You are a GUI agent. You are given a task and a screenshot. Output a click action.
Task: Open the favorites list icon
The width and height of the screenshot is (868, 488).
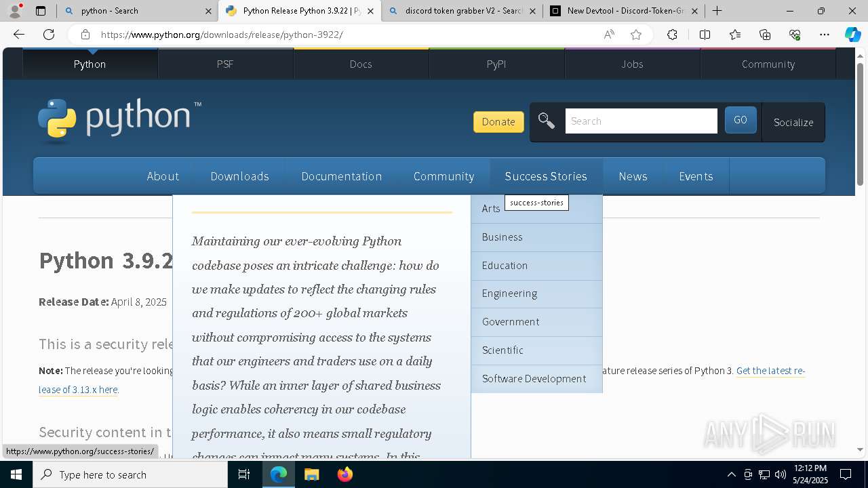click(x=735, y=35)
